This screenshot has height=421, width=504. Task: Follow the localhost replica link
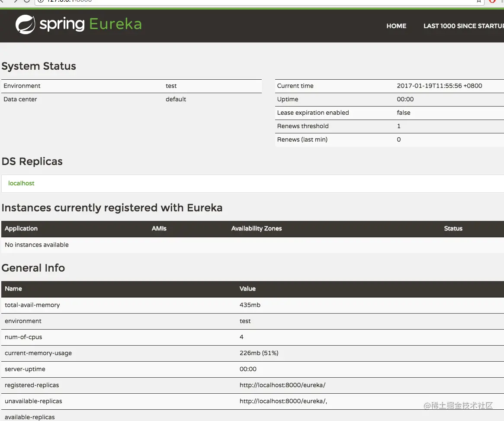[21, 183]
